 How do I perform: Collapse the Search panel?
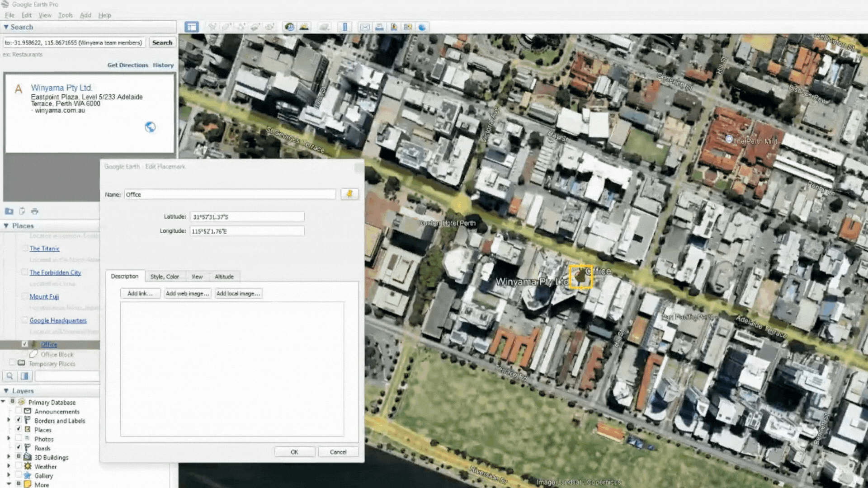(6, 27)
